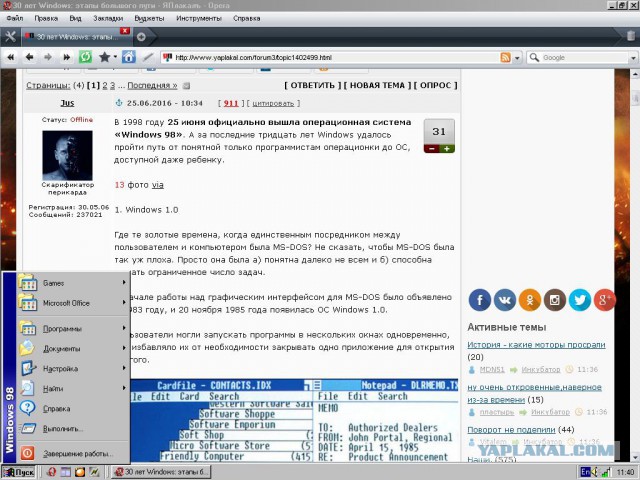Click the Jus user avatar image
This screenshot has height=480, width=640.
pos(67,156)
